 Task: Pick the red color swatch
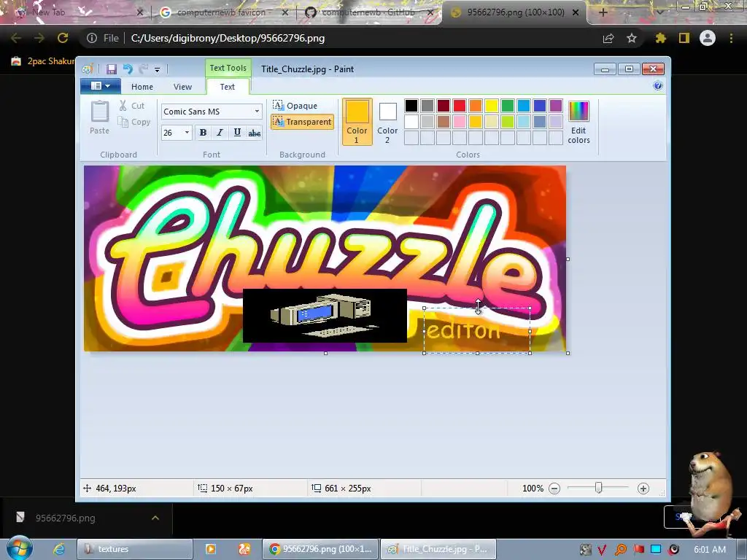[460, 106]
